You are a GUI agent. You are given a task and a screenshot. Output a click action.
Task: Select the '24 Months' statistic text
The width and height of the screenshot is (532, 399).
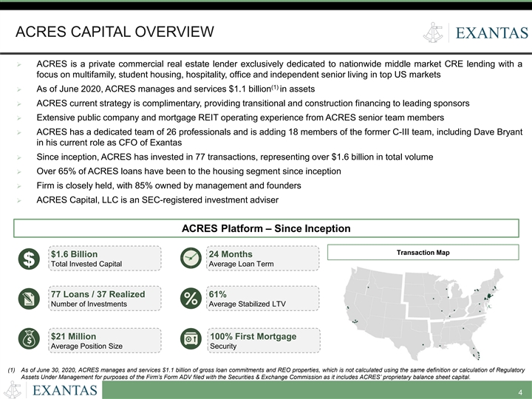click(231, 254)
